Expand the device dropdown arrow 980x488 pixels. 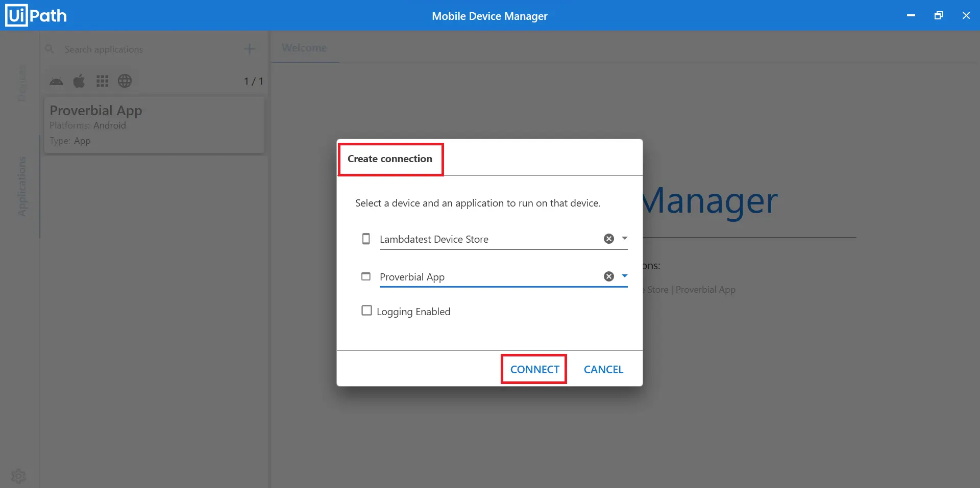(624, 238)
